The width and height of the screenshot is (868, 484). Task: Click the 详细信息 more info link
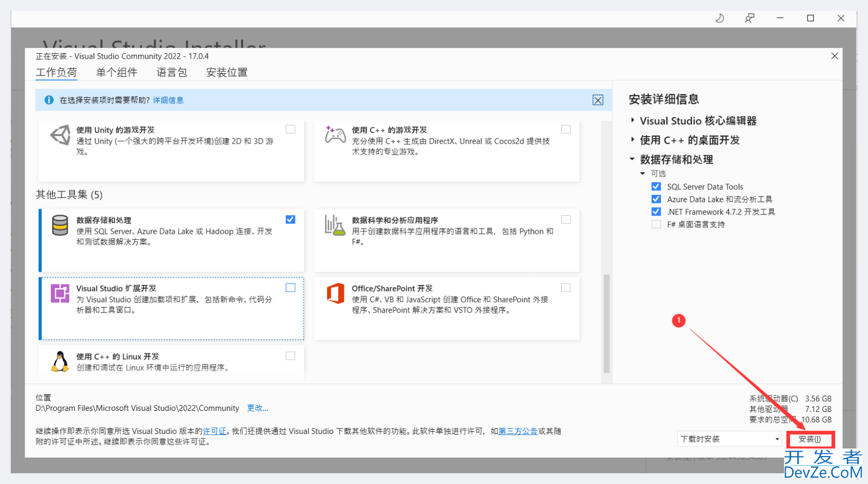pos(168,100)
